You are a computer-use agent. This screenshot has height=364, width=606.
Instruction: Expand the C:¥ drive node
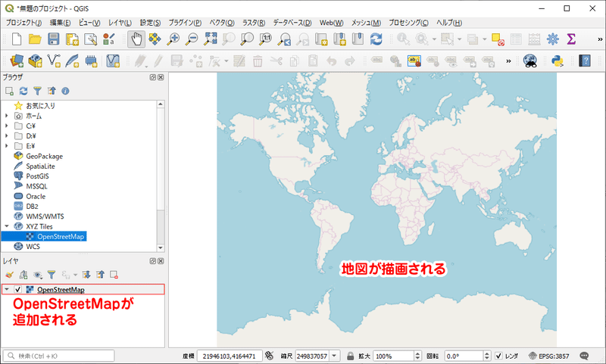click(7, 126)
